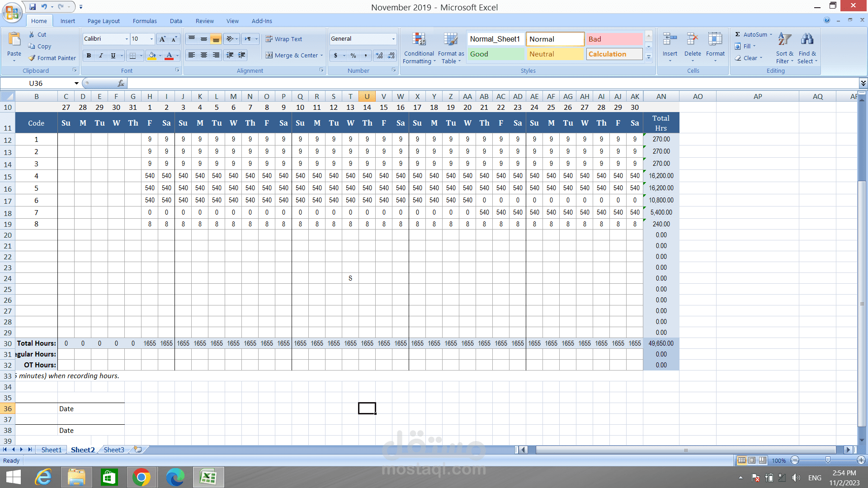Apply the red font color
The width and height of the screenshot is (868, 488).
[169, 56]
